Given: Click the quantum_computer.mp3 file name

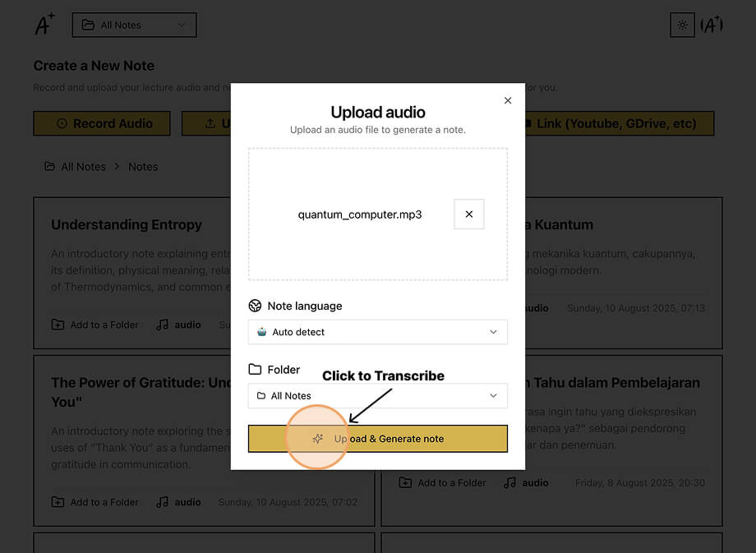Looking at the screenshot, I should tap(360, 214).
